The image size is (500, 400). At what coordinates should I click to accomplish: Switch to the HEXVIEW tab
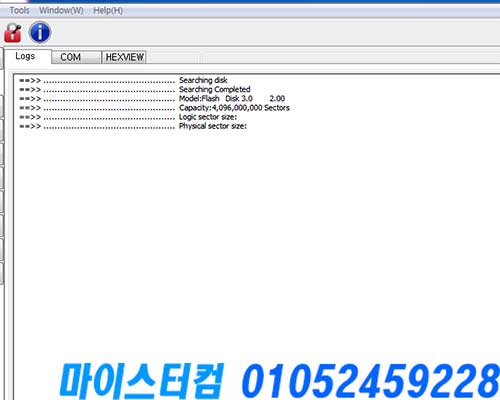tap(124, 57)
